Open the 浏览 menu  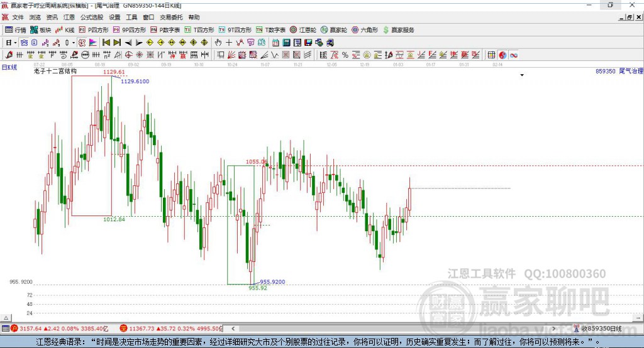35,17
